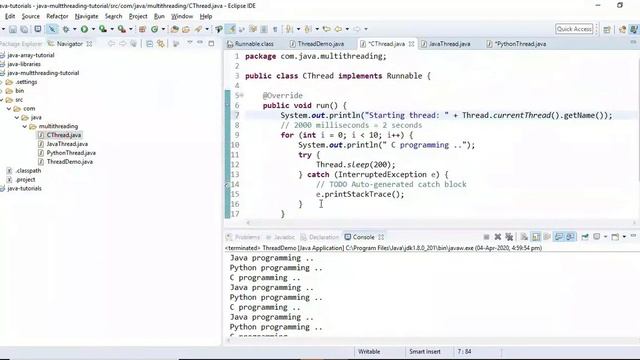Viewport: 640px width, 360px height.
Task: Click the Back navigation arrow icon
Action: click(x=338, y=29)
